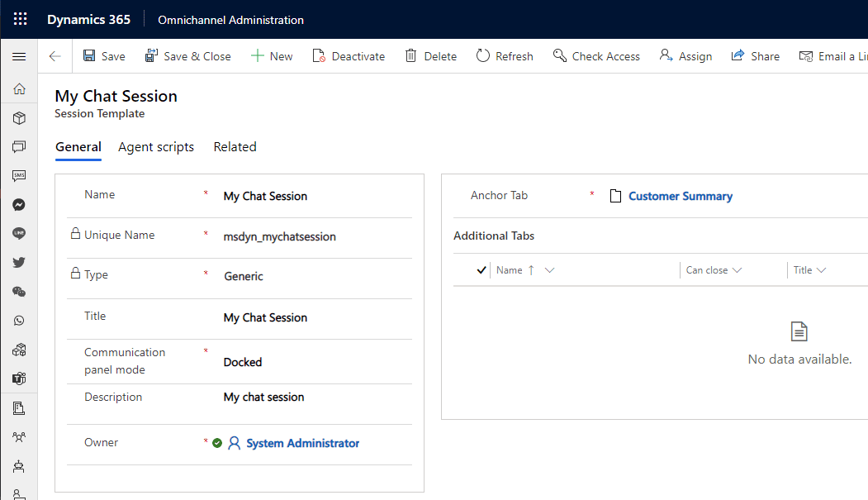Open the System Administrator owner link
The width and height of the screenshot is (868, 500).
pos(303,444)
